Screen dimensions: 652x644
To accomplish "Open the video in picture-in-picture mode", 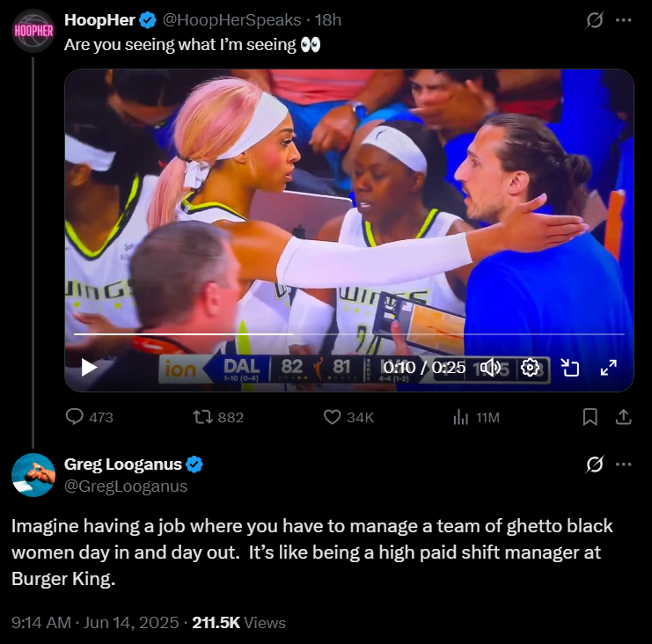I will click(x=569, y=368).
